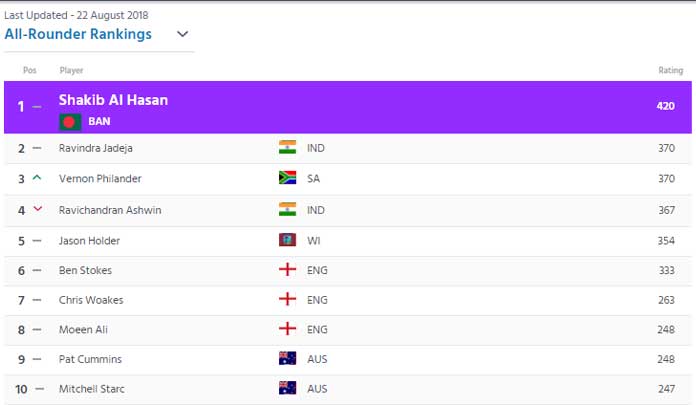Expand the All-Rounder Rankings dropdown chevron

[182, 34]
